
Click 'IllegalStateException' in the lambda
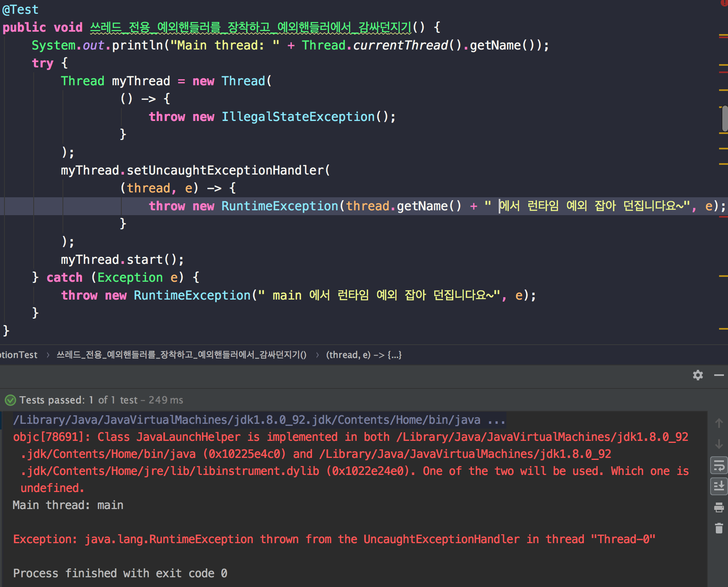[x=298, y=117]
